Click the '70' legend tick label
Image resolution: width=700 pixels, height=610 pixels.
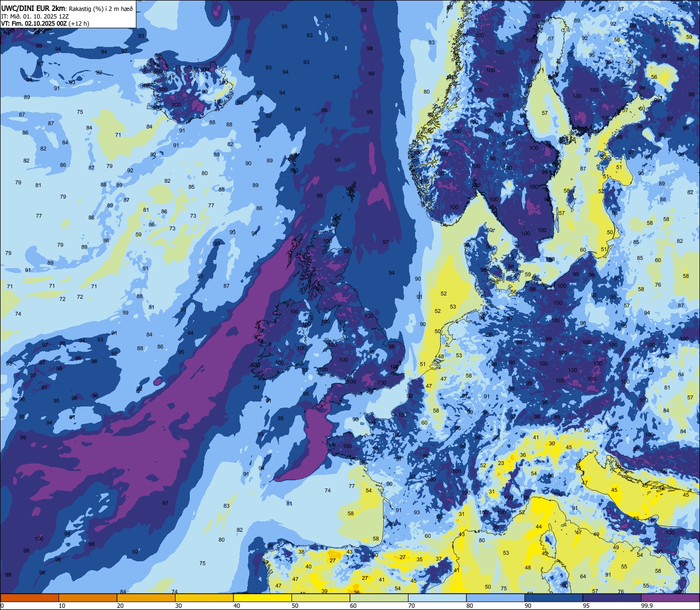click(x=411, y=606)
